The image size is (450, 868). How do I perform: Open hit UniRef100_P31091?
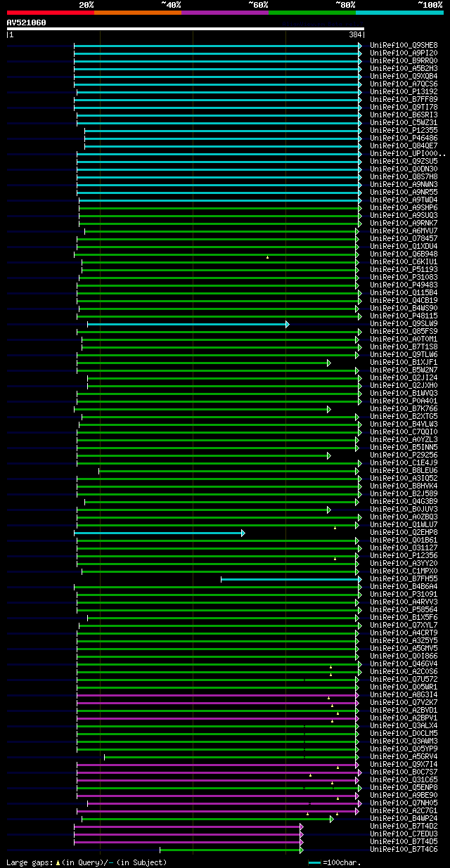[x=404, y=595]
